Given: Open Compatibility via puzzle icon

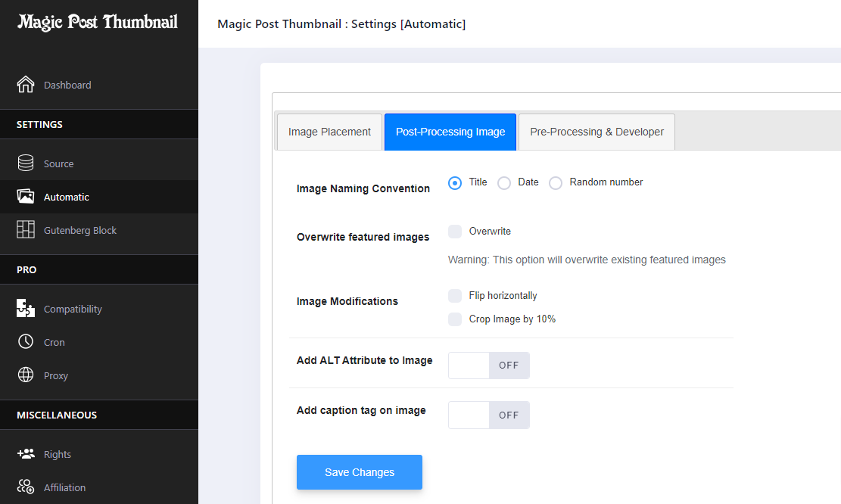Looking at the screenshot, I should [x=26, y=309].
